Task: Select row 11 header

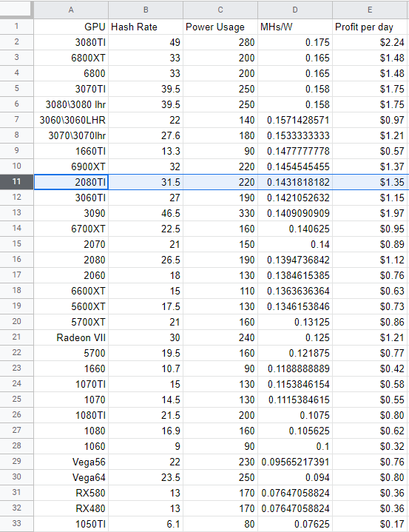Action: pyautogui.click(x=16, y=182)
